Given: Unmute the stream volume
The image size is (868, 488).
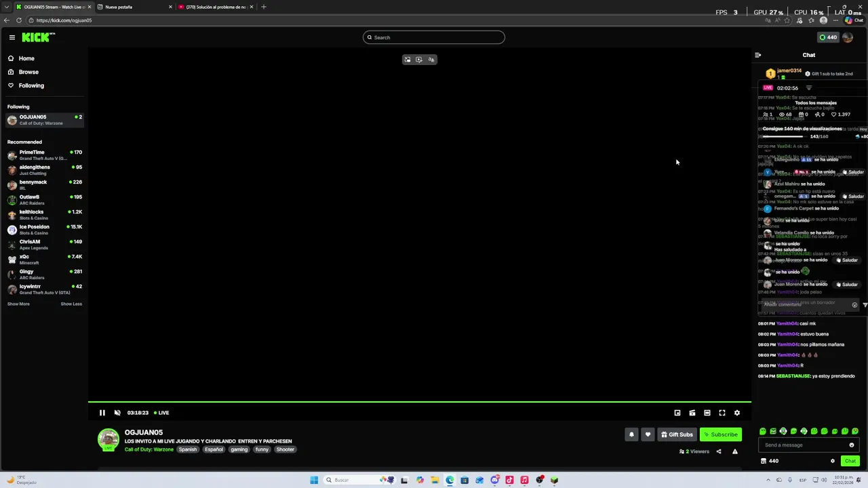Looking at the screenshot, I should click(117, 413).
